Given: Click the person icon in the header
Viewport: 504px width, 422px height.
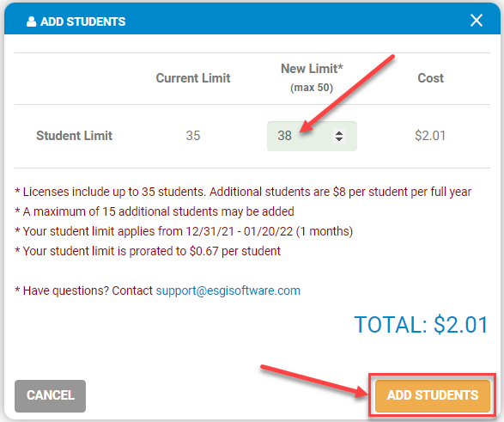Looking at the screenshot, I should point(31,21).
